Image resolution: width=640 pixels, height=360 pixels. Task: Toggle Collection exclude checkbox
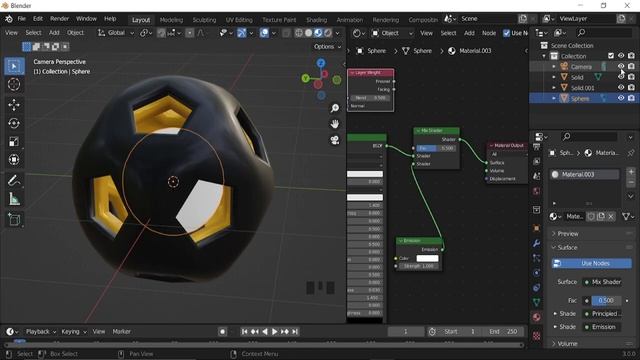pos(611,56)
